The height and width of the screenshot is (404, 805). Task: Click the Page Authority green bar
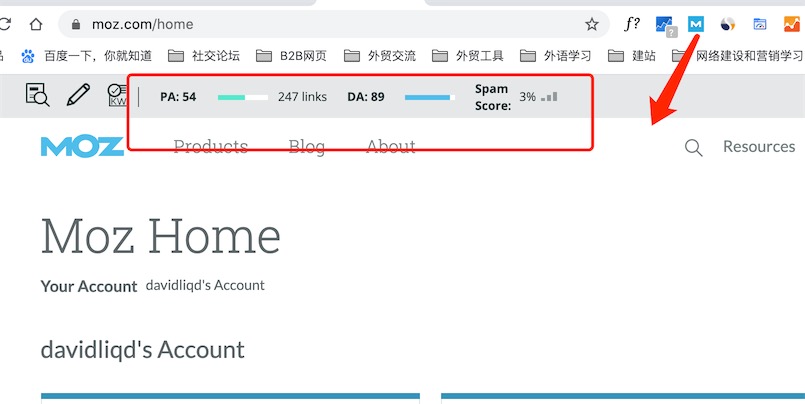point(243,97)
